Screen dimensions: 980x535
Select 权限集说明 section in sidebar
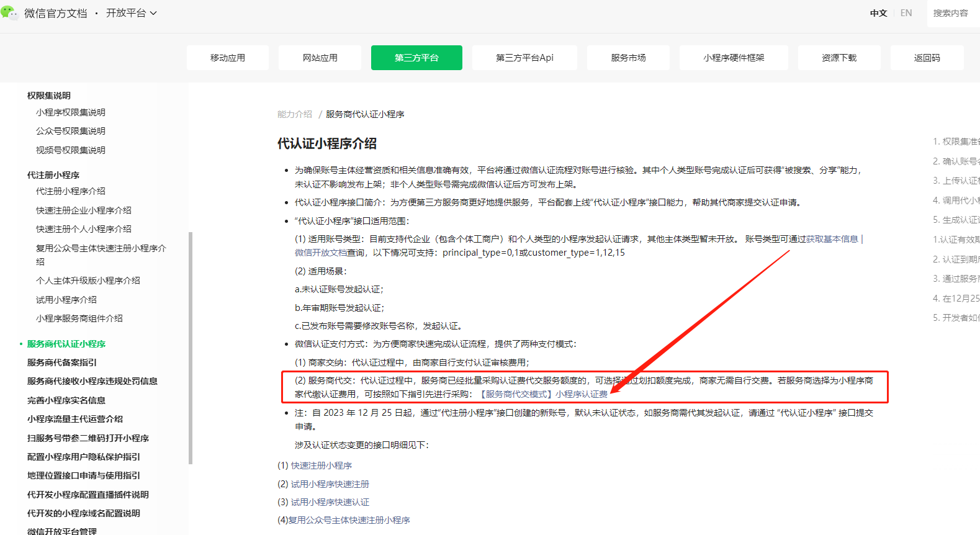[x=49, y=96]
